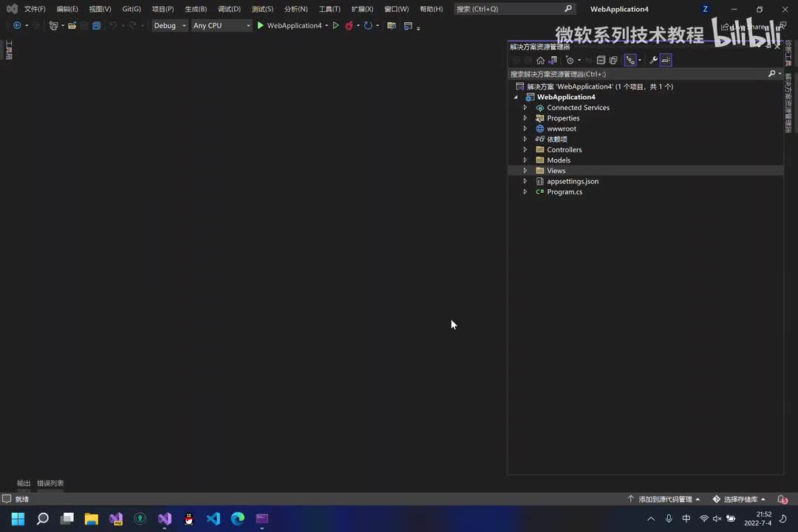Expand the Controllers folder
This screenshot has height=532, width=798.
(525, 150)
